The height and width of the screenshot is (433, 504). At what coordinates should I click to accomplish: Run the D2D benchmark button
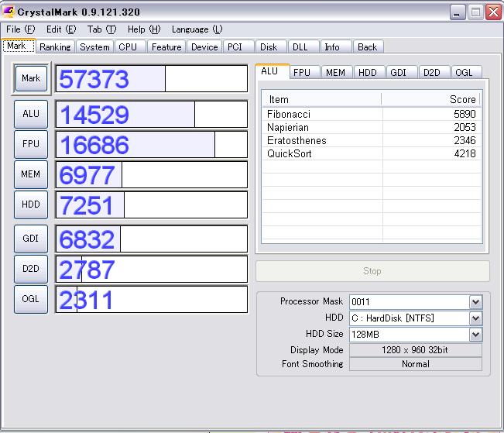coord(31,269)
